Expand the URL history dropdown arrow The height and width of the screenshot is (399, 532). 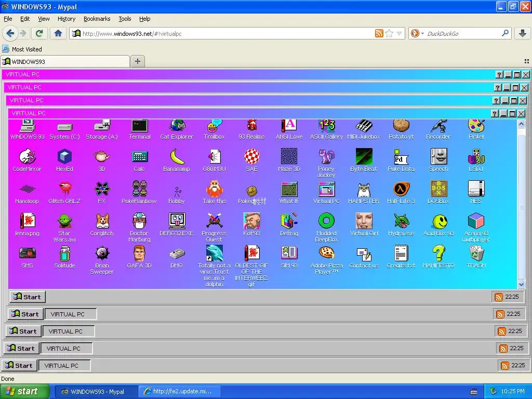(400, 33)
